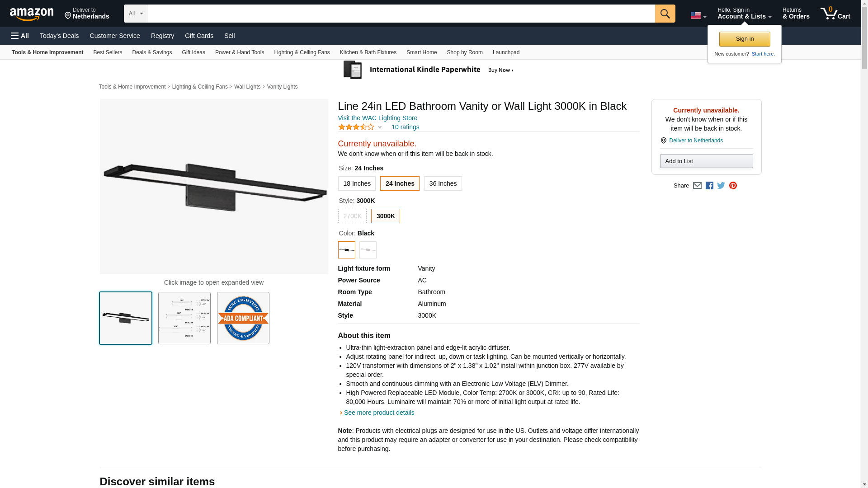
Task: Select the white color swatch
Action: click(368, 250)
